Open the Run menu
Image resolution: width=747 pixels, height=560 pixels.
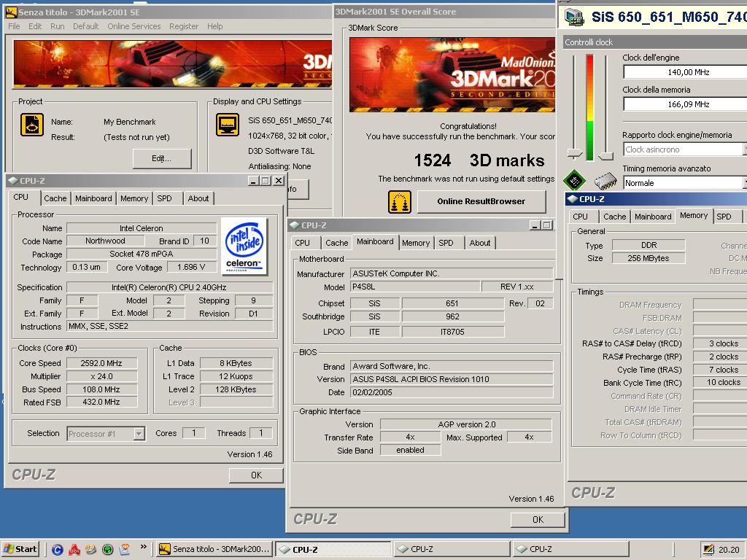(57, 26)
